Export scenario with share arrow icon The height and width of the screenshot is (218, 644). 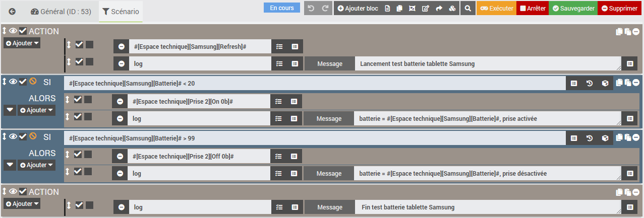tap(438, 9)
